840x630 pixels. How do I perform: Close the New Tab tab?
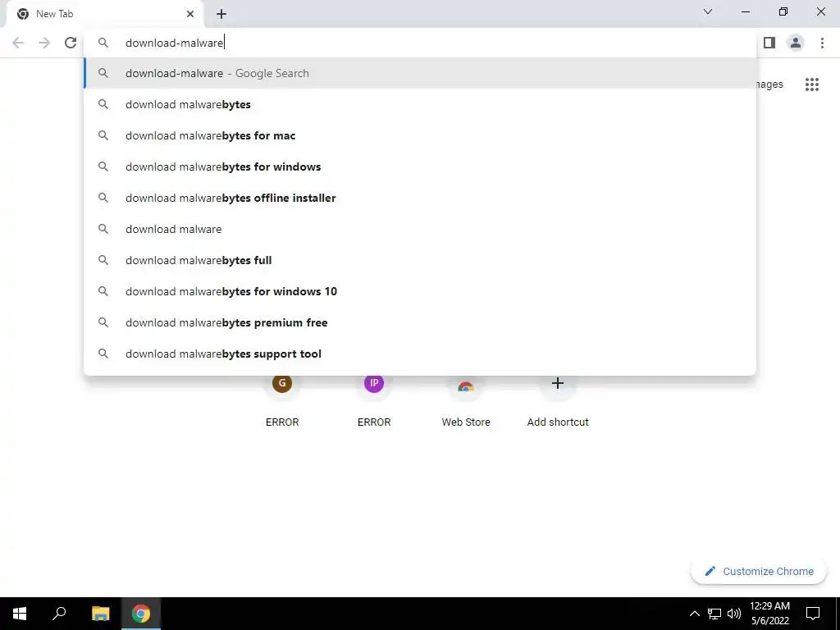point(190,15)
